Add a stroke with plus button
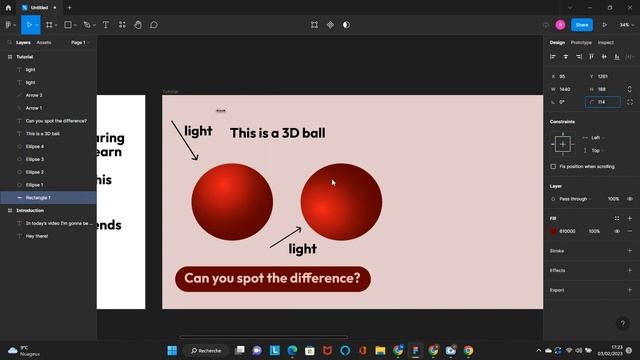This screenshot has height=360, width=640. [x=630, y=251]
